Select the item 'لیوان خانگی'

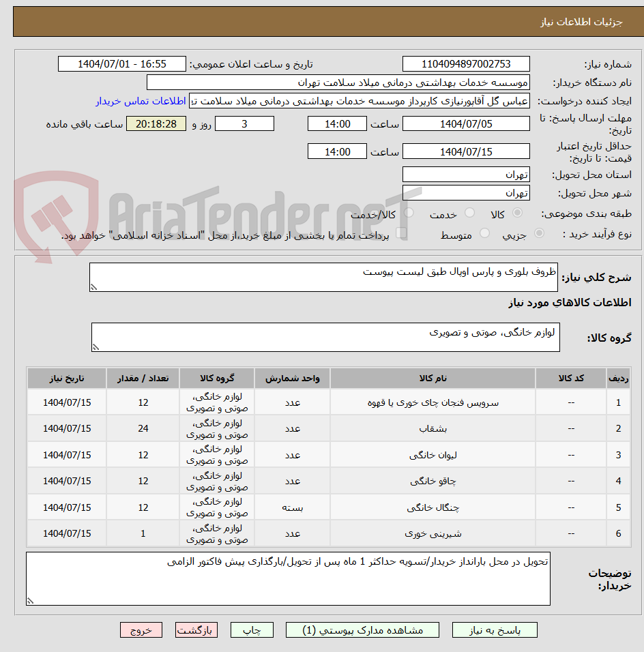pyautogui.click(x=433, y=455)
